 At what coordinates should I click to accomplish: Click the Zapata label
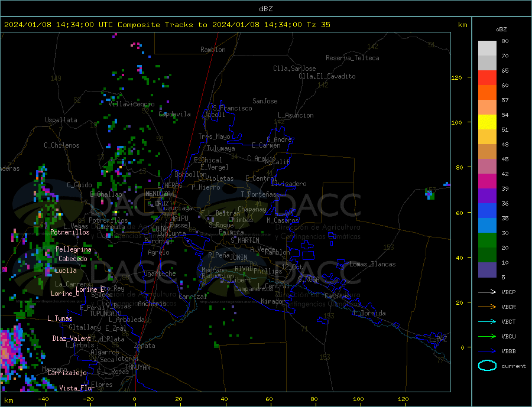145,346
